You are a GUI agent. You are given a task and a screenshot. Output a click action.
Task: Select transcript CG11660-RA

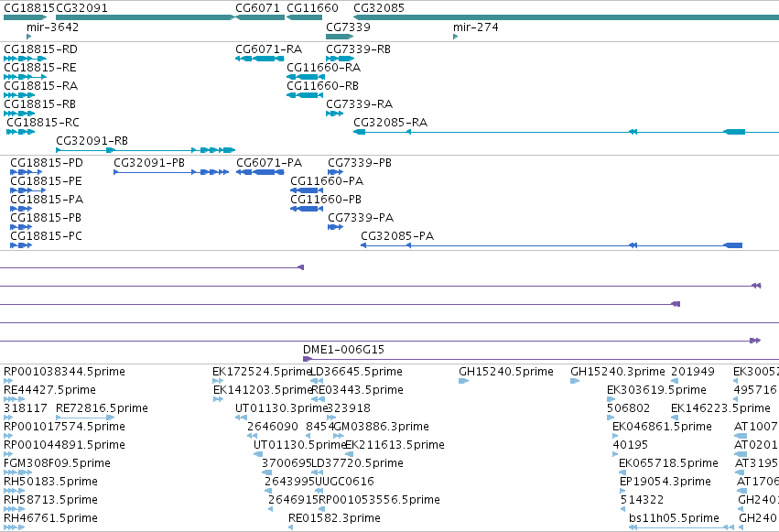[323, 68]
